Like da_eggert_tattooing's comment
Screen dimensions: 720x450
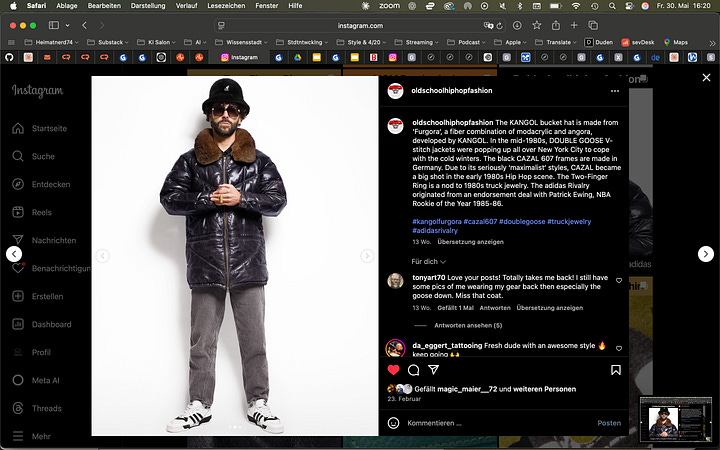pos(619,349)
